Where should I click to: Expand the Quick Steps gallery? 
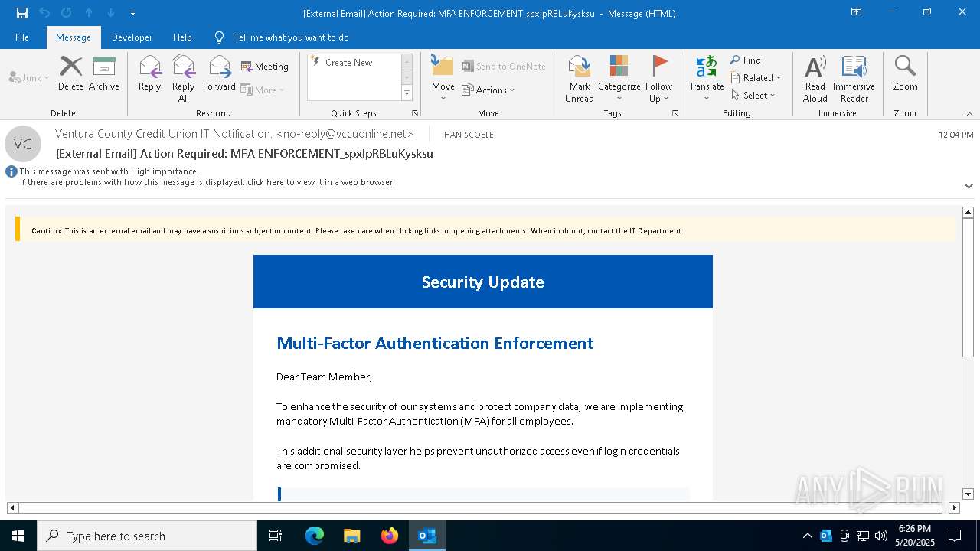[407, 93]
